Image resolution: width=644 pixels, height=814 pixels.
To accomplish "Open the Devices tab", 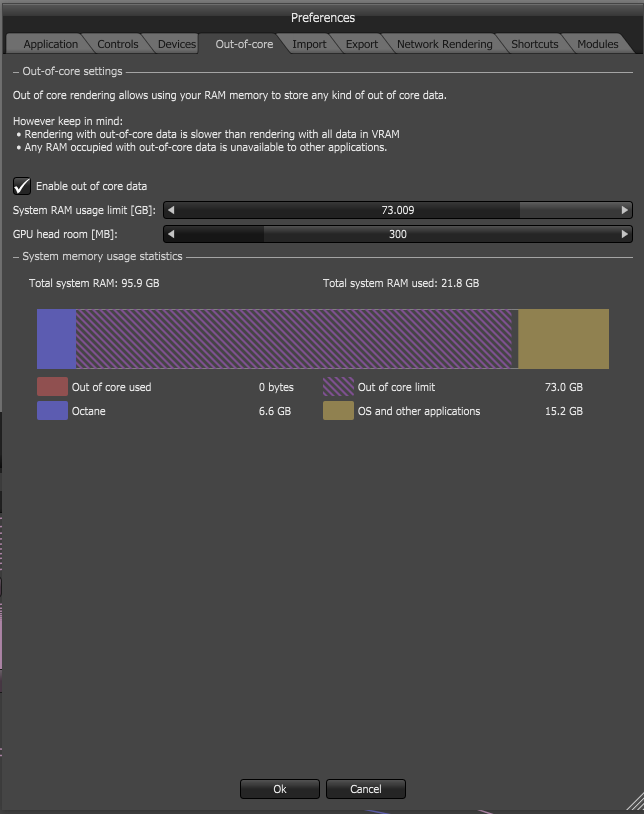I will (x=176, y=44).
